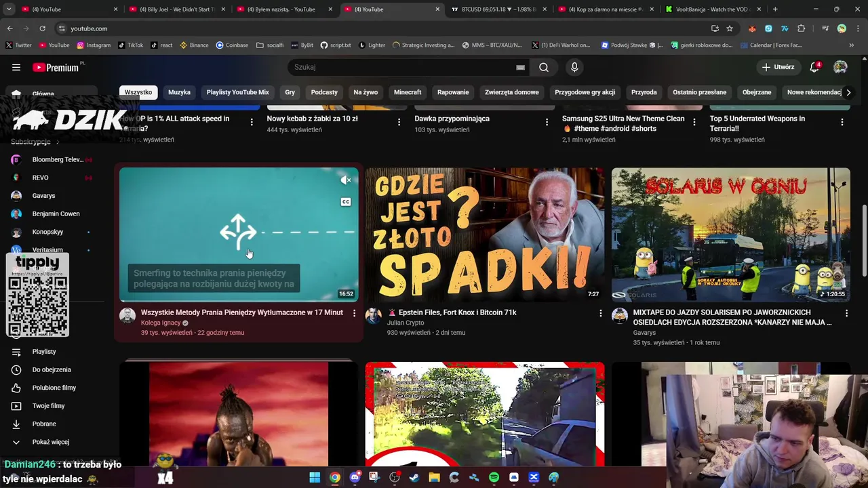The height and width of the screenshot is (488, 868).
Task: Select the Rapowanie filter chip
Action: [x=453, y=92]
